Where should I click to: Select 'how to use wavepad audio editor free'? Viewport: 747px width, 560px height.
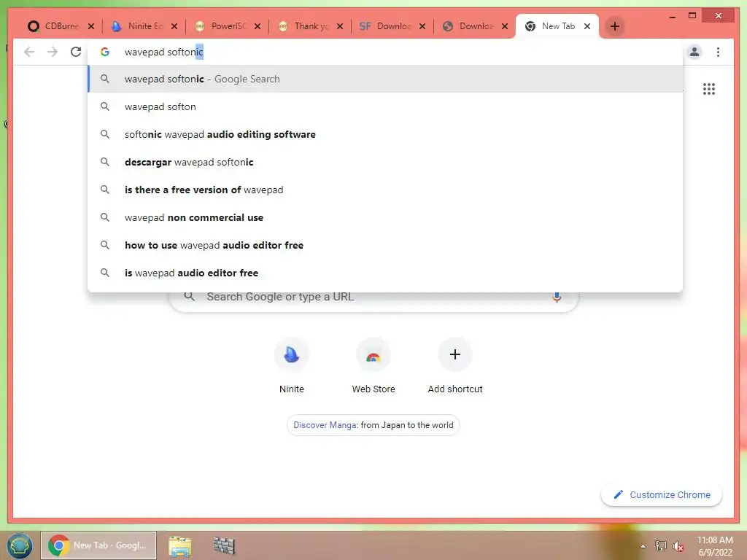click(x=385, y=245)
